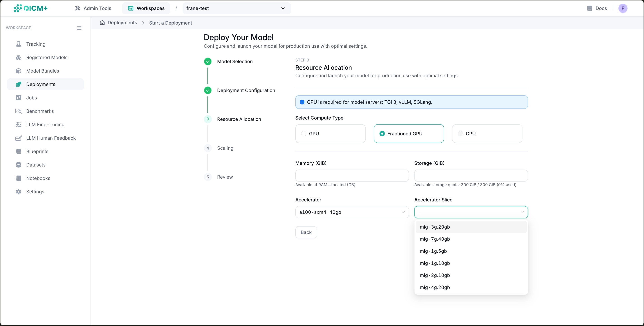This screenshot has width=644, height=326.
Task: Click the LLM Fine-Tuning sliders icon
Action: (x=19, y=124)
